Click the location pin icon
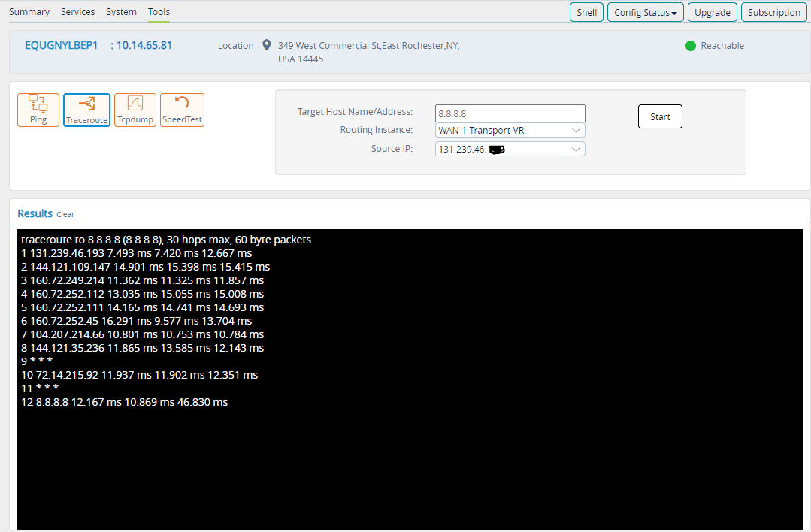 point(266,45)
